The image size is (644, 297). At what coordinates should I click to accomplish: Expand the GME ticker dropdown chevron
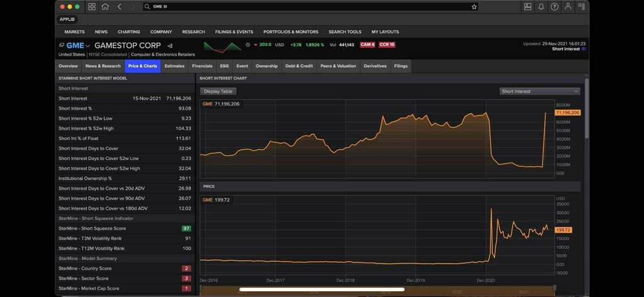87,46
